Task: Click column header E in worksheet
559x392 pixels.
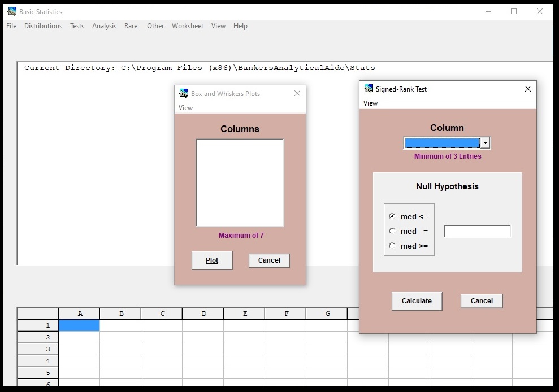Action: (x=245, y=313)
